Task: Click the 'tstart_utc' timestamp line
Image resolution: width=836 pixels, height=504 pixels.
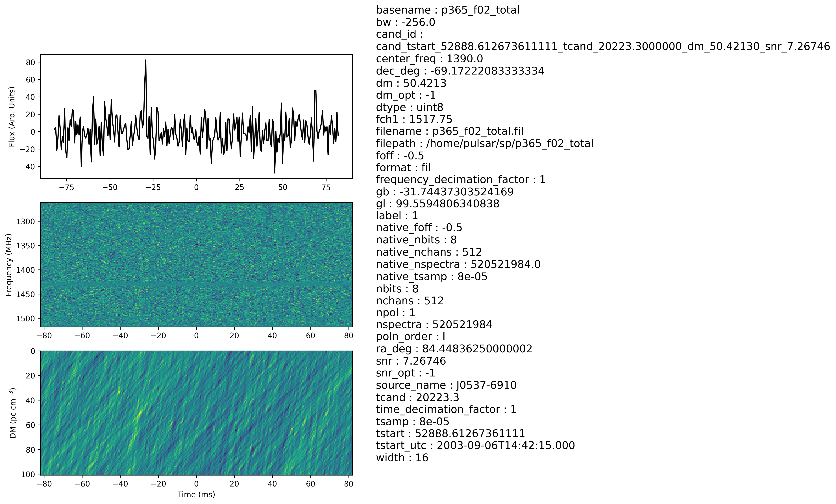Action: click(475, 445)
